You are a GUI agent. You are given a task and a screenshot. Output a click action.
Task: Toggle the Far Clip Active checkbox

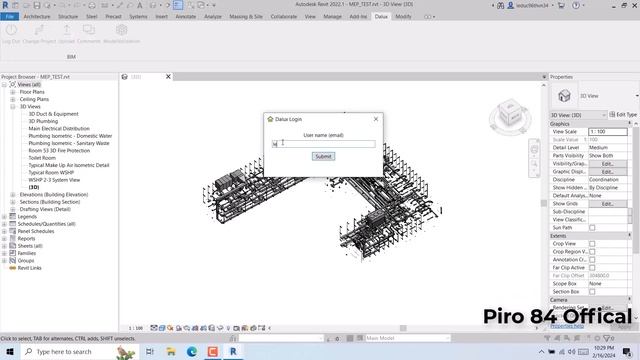(x=592, y=268)
